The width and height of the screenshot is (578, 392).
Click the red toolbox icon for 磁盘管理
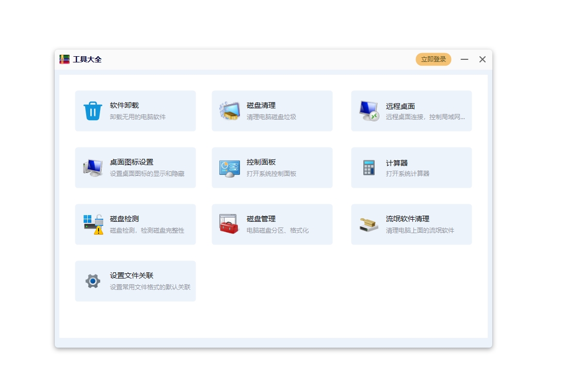tap(229, 224)
